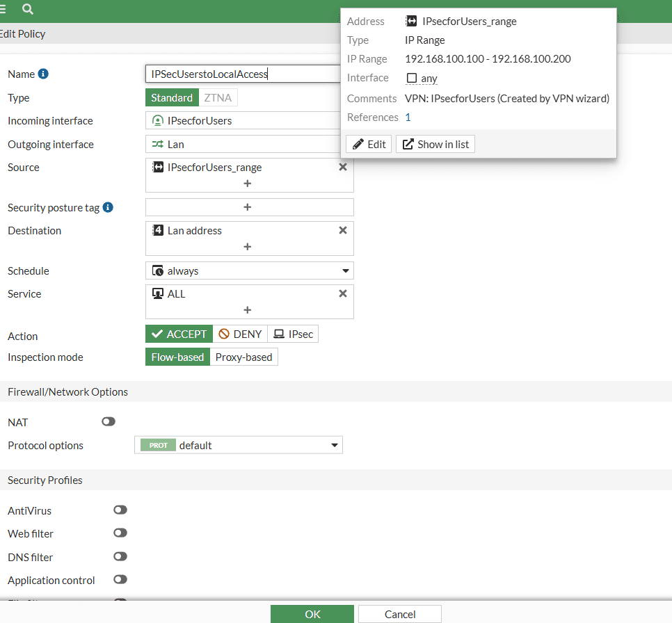Click the Edit Policy page title
The image size is (672, 623).
(x=22, y=34)
